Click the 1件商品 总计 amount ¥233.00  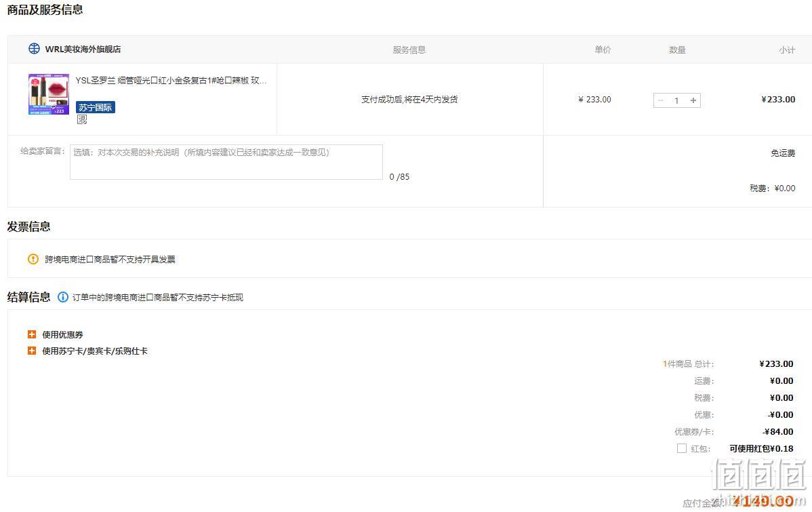click(x=776, y=363)
